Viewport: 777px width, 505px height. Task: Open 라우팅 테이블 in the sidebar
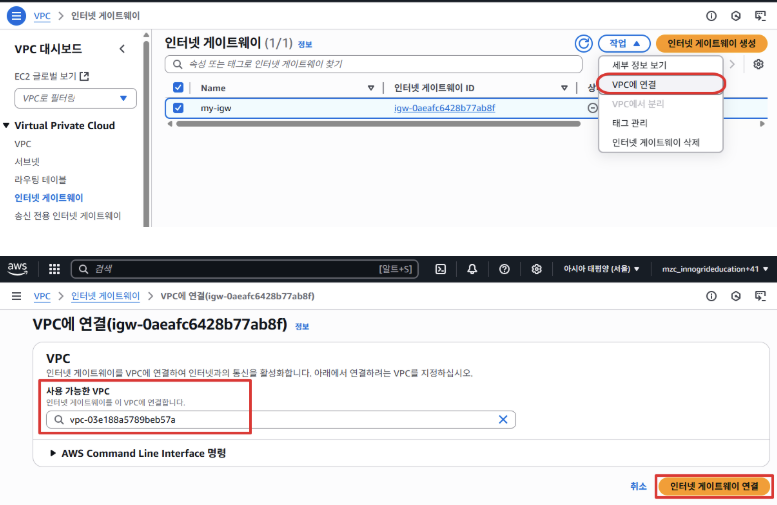click(x=40, y=179)
